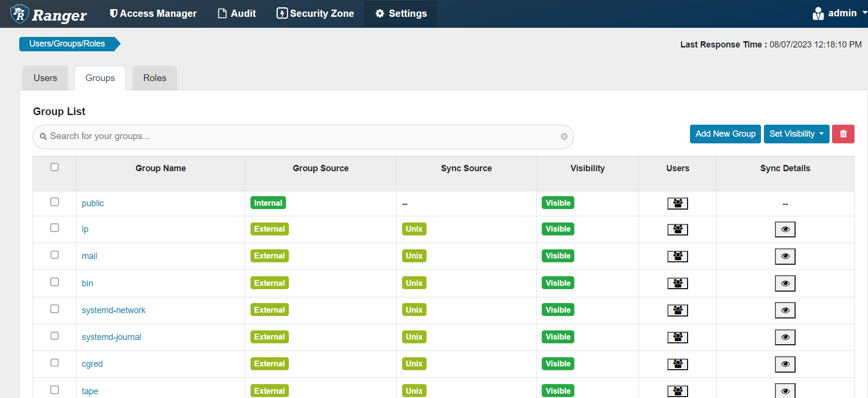Click the Unix badge for mail
The image size is (868, 398).
click(414, 256)
